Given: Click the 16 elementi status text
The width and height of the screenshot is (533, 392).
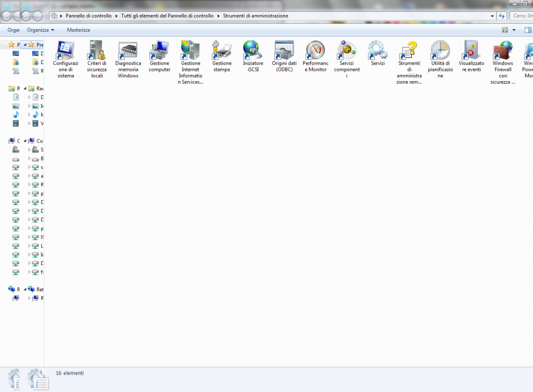Looking at the screenshot, I should [70, 373].
